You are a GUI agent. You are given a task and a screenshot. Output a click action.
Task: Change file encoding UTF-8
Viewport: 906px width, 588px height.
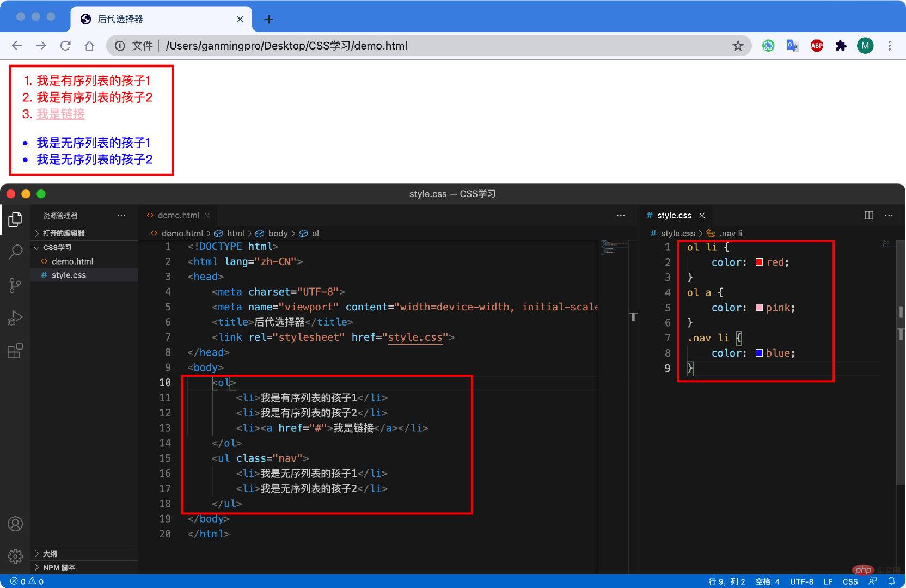tap(801, 581)
